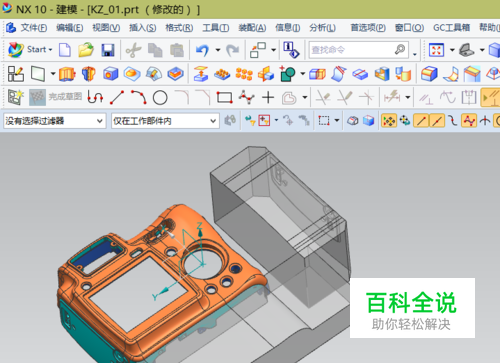Screen dimensions: 500x363
Task: Click the magnifier search icon in command finder
Action: point(400,50)
